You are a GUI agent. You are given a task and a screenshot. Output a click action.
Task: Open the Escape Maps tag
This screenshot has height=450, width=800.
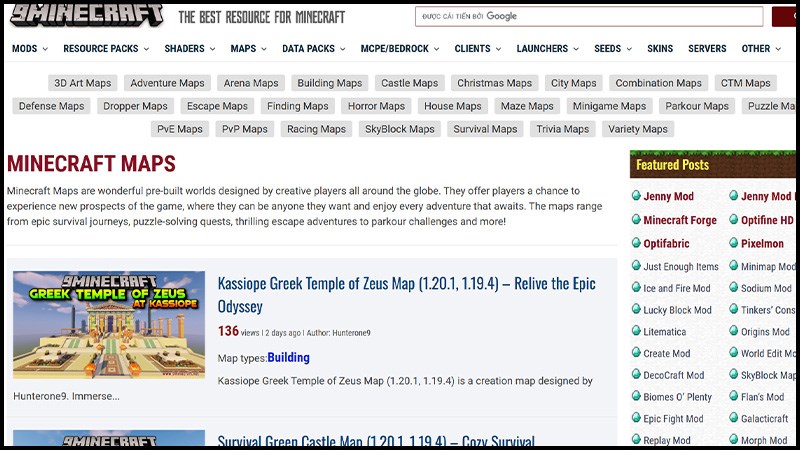[x=217, y=106]
